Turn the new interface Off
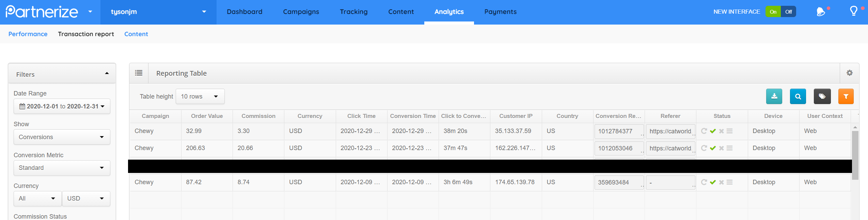 (x=788, y=12)
